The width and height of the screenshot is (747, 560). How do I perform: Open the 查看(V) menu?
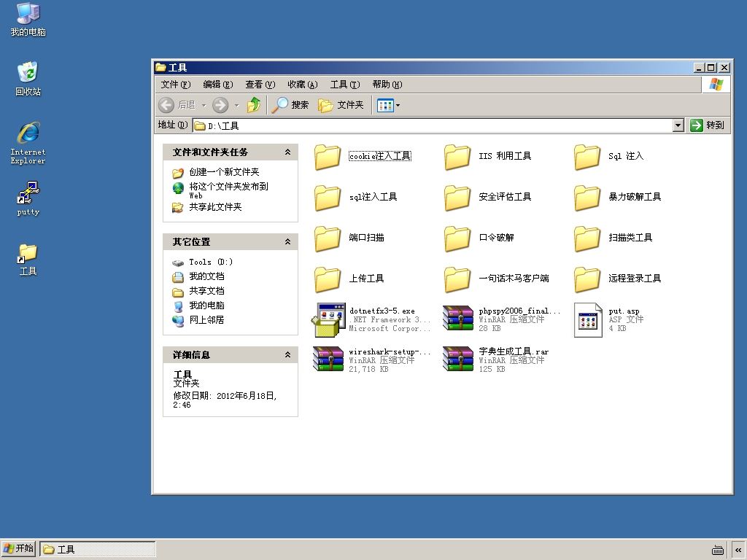pos(260,85)
